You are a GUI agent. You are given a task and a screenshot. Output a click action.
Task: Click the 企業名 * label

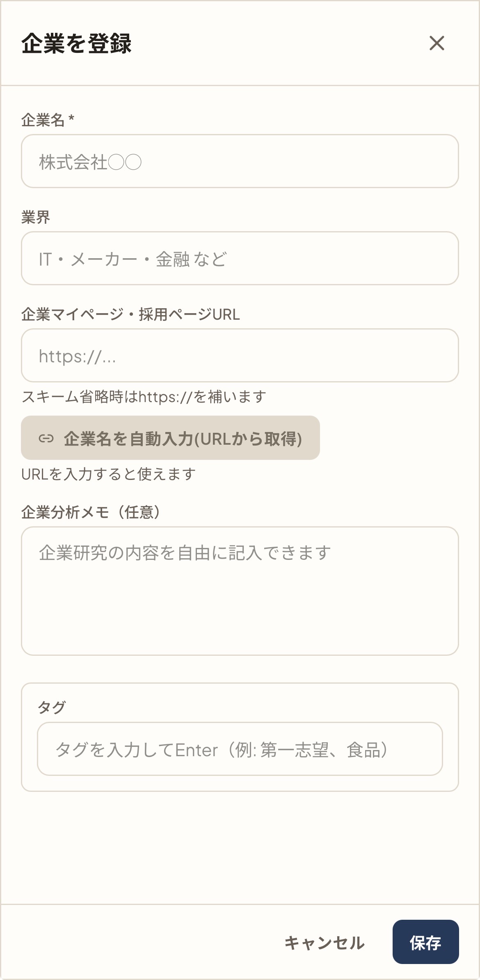(48, 120)
